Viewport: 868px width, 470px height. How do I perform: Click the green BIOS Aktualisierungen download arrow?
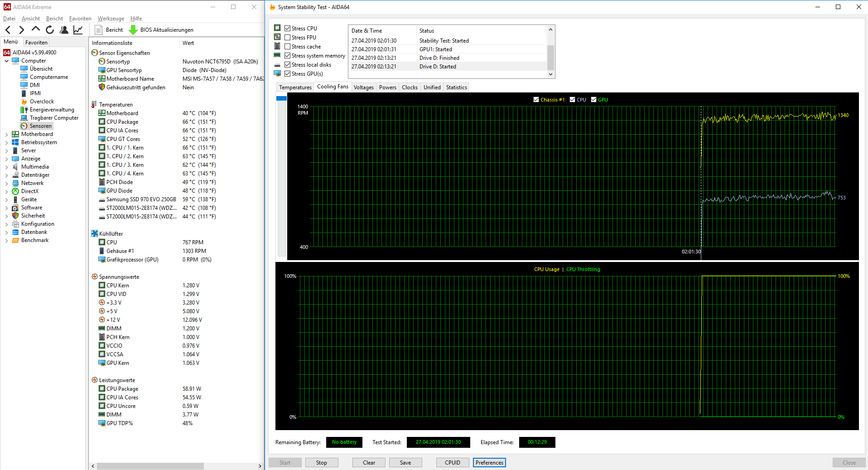pyautogui.click(x=133, y=30)
